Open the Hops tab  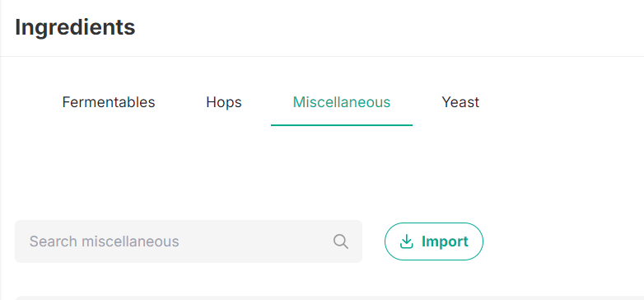224,102
